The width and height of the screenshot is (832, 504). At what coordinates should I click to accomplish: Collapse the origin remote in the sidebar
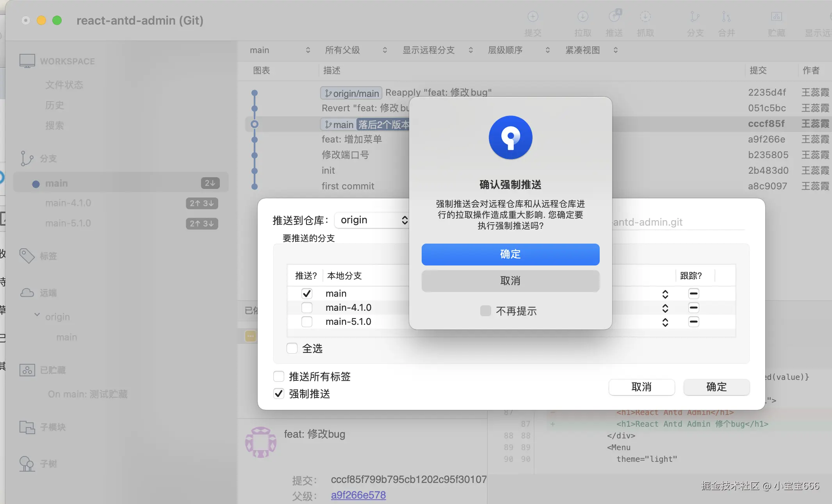pos(37,317)
